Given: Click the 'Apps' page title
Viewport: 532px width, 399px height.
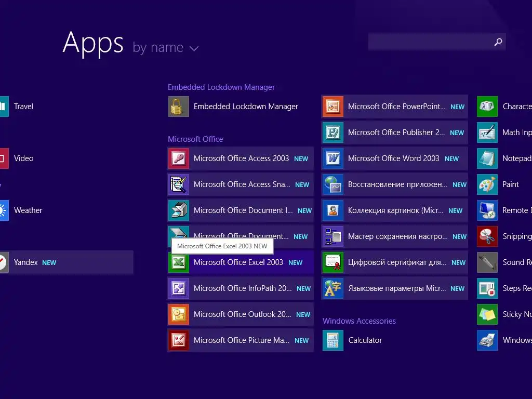Looking at the screenshot, I should point(93,44).
